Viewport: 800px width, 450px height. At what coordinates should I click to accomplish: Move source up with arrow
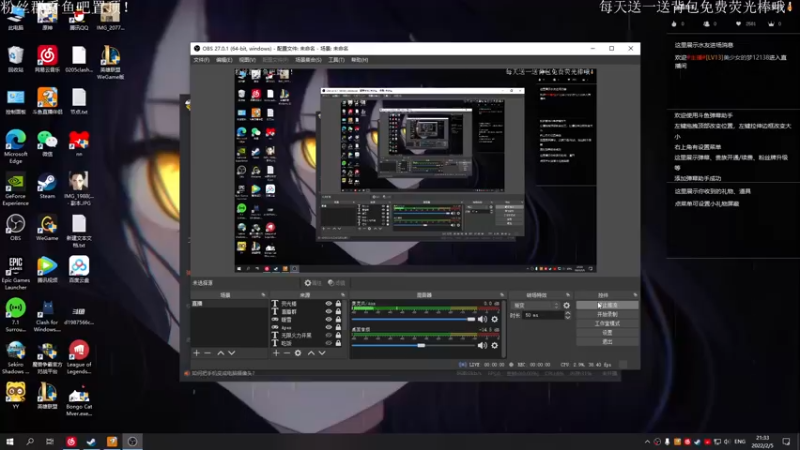[x=311, y=353]
